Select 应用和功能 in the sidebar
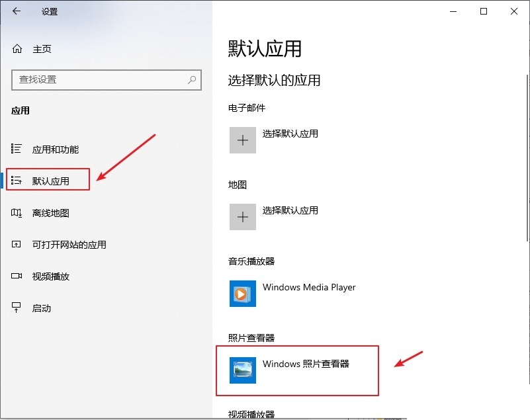The height and width of the screenshot is (420, 530). coord(56,149)
